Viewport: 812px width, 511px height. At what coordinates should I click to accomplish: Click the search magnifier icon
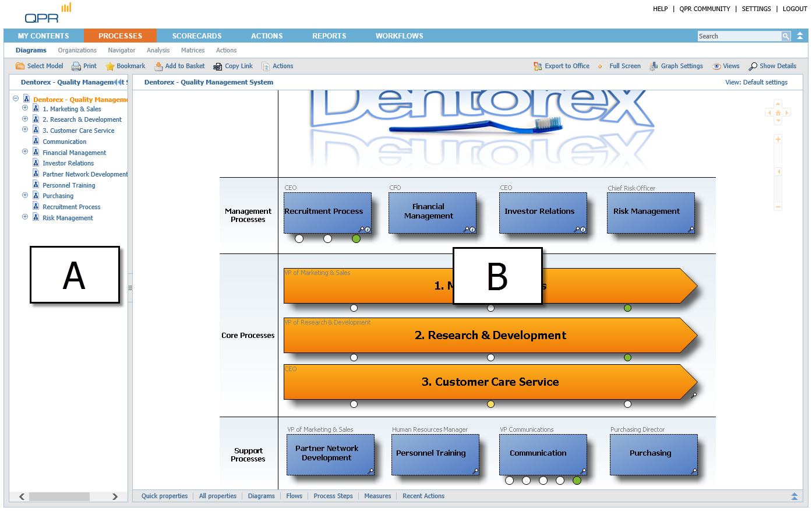[x=786, y=36]
